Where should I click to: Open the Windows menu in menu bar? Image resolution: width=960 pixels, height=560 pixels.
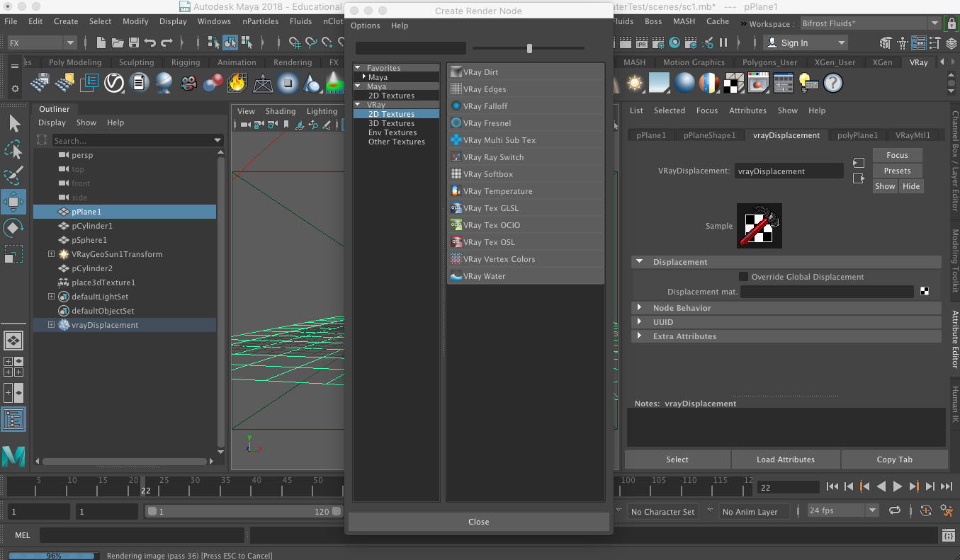tap(214, 21)
